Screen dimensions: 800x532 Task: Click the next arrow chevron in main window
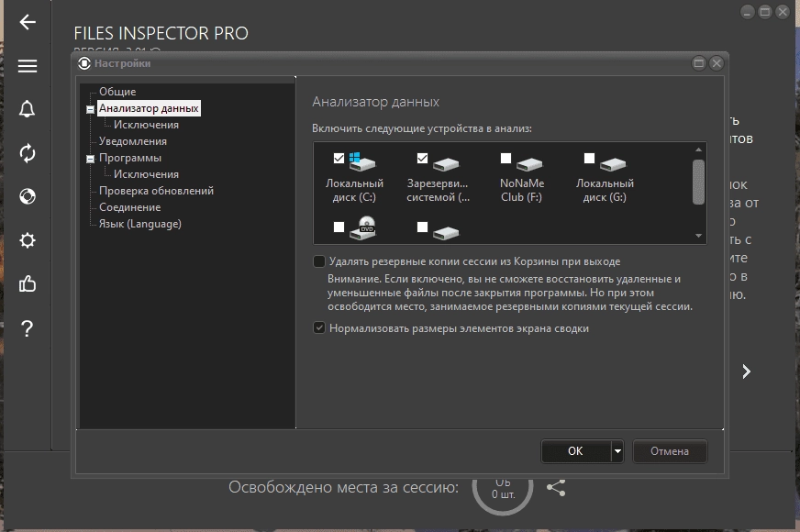(x=747, y=371)
